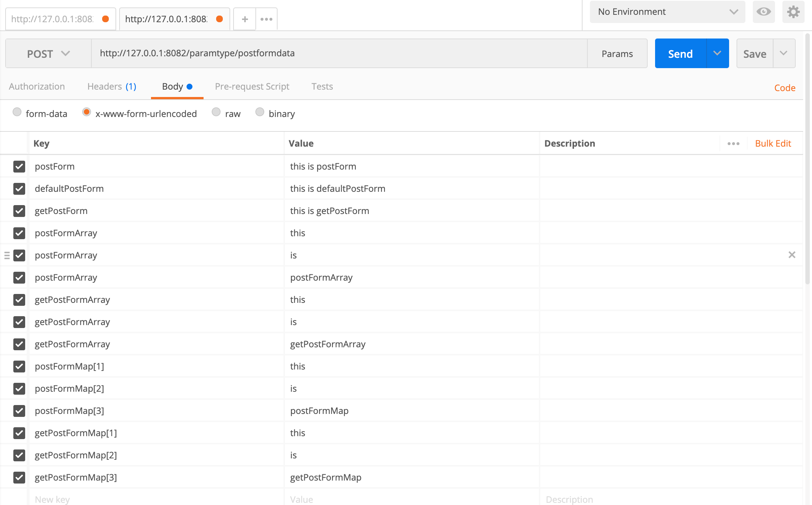Select the form-data body type

point(17,112)
